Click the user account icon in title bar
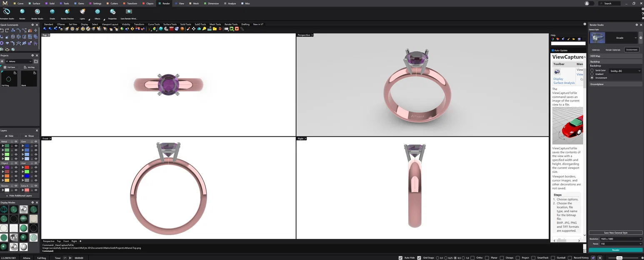Image resolution: width=644 pixels, height=260 pixels. [x=587, y=3]
